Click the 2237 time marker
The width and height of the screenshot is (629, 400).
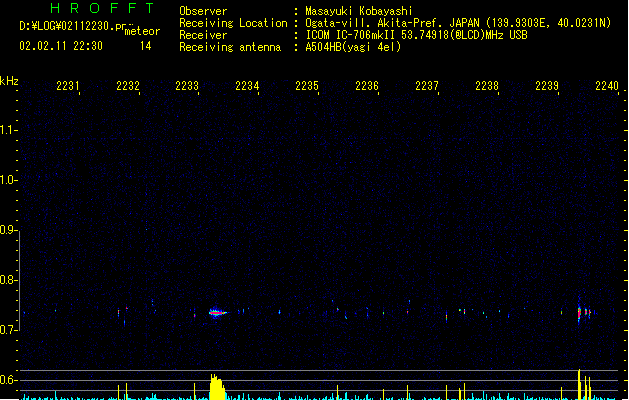[427, 85]
